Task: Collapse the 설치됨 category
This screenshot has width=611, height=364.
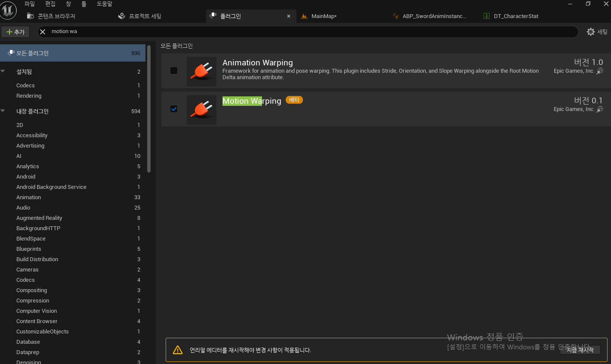Action: (x=3, y=71)
